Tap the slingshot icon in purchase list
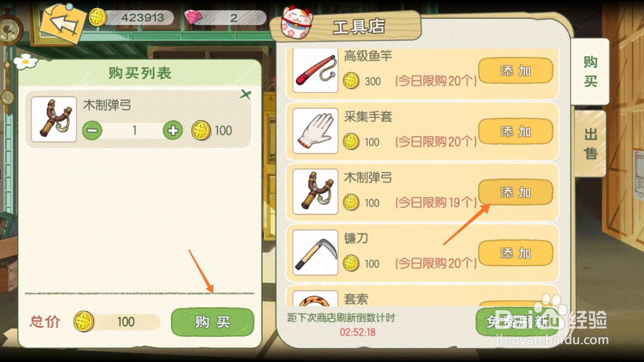The width and height of the screenshot is (644, 362). tap(54, 119)
